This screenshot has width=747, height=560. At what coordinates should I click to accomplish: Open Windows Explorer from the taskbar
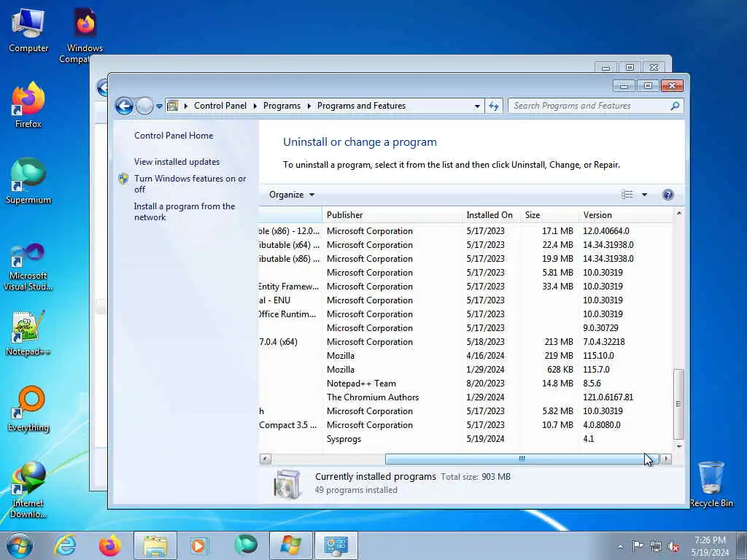point(155,545)
